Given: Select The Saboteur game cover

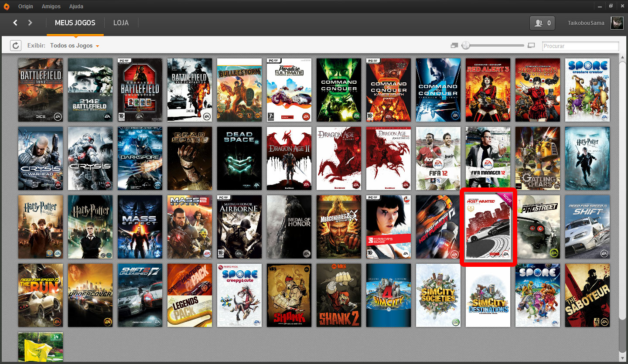Looking at the screenshot, I should (587, 295).
